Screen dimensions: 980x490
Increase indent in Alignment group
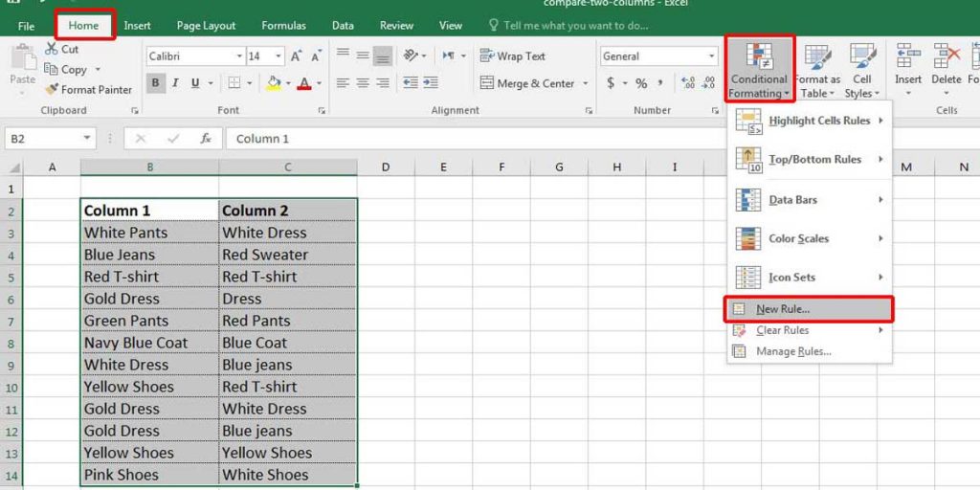430,83
